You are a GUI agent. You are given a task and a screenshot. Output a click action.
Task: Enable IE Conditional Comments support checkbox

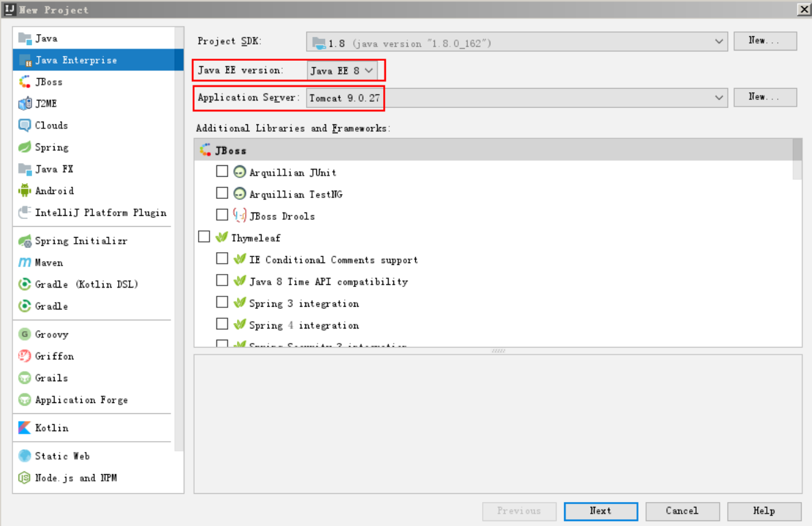click(x=222, y=258)
